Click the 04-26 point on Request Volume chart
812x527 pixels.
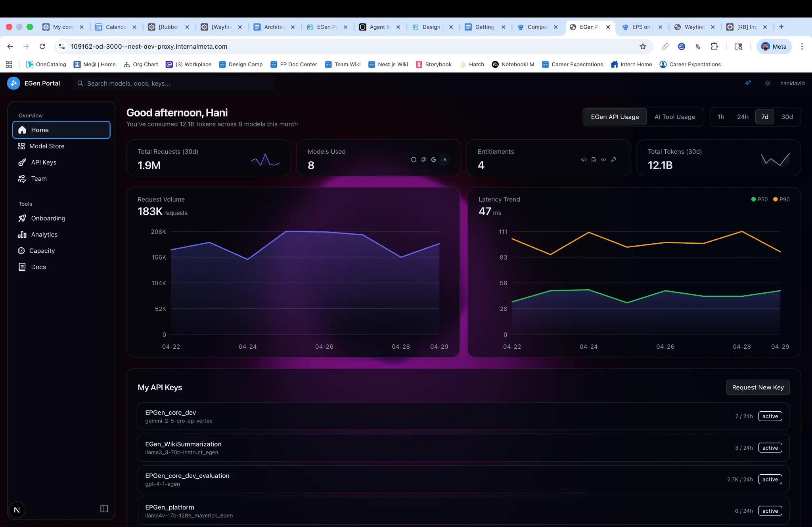[324, 232]
